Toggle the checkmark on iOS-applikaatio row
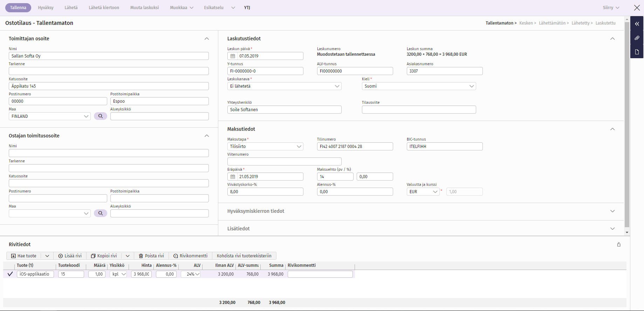Screen dimensions: 644x311 (x=10, y=274)
